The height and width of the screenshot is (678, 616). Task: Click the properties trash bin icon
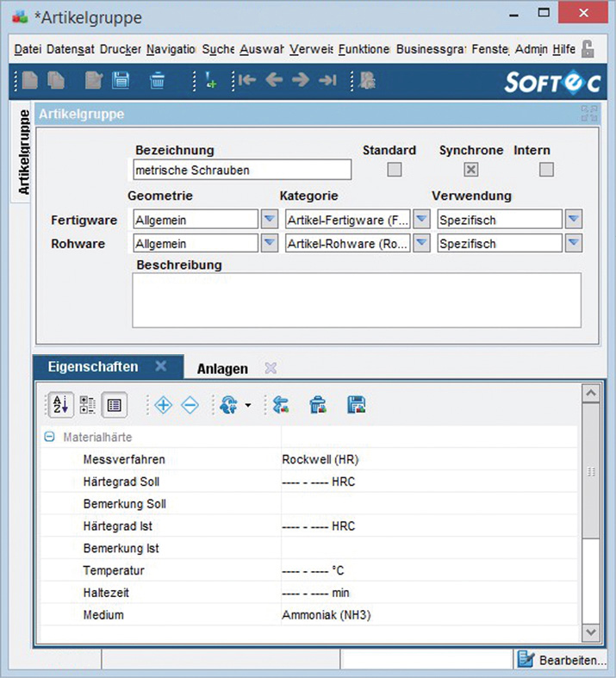pyautogui.click(x=318, y=405)
